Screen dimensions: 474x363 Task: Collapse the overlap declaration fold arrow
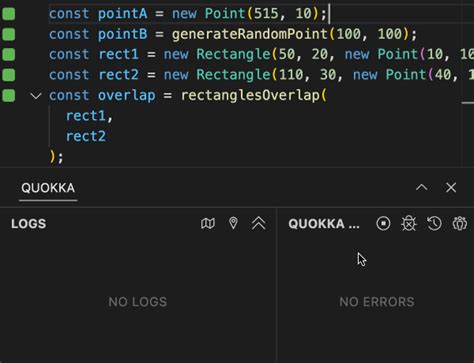(x=36, y=96)
